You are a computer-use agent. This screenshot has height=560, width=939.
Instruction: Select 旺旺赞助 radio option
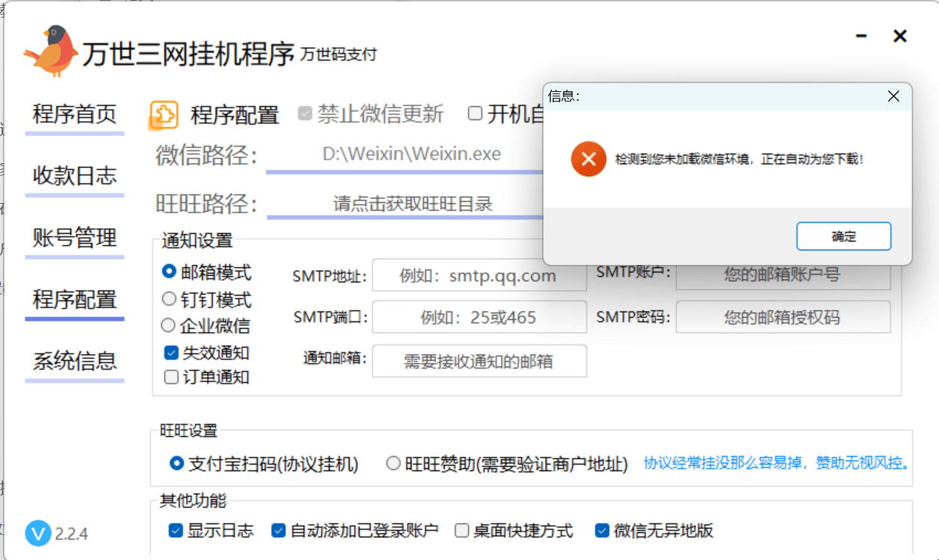(507, 464)
